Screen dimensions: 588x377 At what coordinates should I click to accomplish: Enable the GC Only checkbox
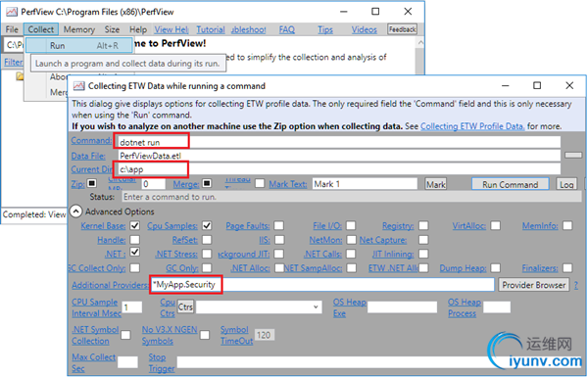(x=207, y=268)
